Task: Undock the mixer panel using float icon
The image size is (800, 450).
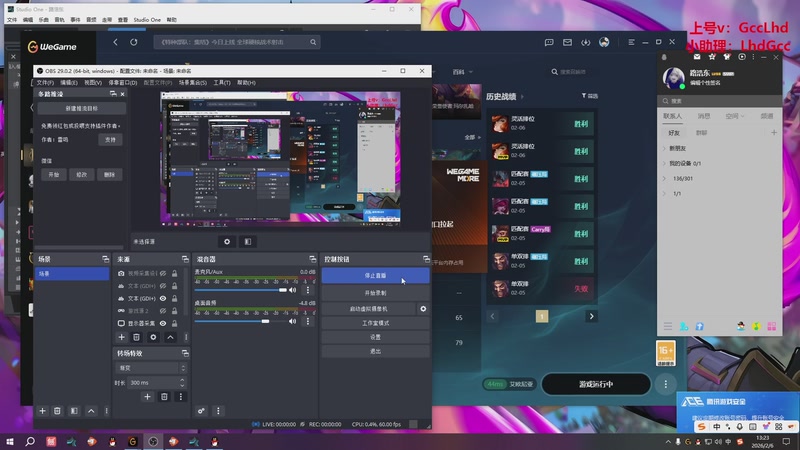Action: tap(313, 259)
